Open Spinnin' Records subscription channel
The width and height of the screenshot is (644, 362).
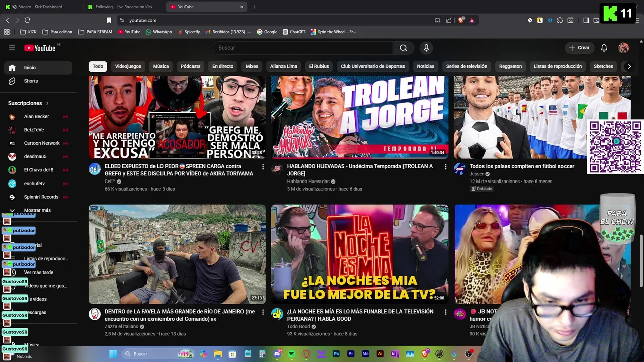click(x=38, y=197)
